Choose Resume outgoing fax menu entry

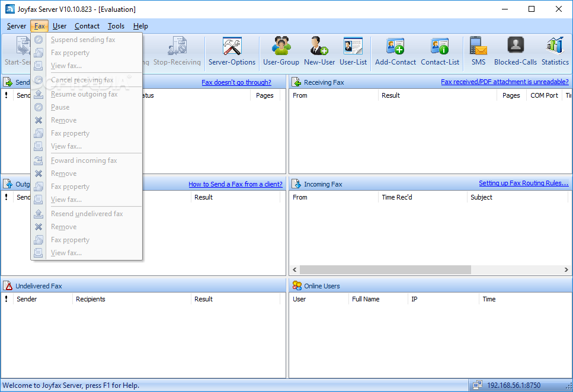[x=87, y=94]
